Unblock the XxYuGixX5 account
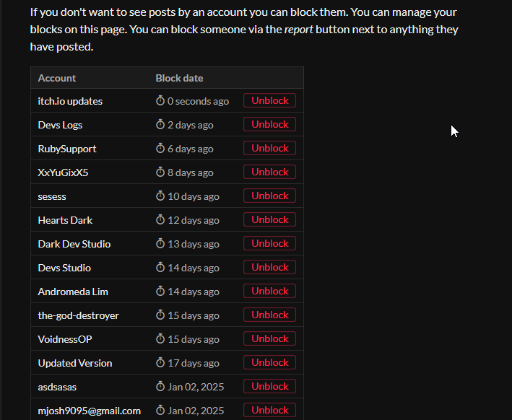The width and height of the screenshot is (512, 420). pos(269,172)
